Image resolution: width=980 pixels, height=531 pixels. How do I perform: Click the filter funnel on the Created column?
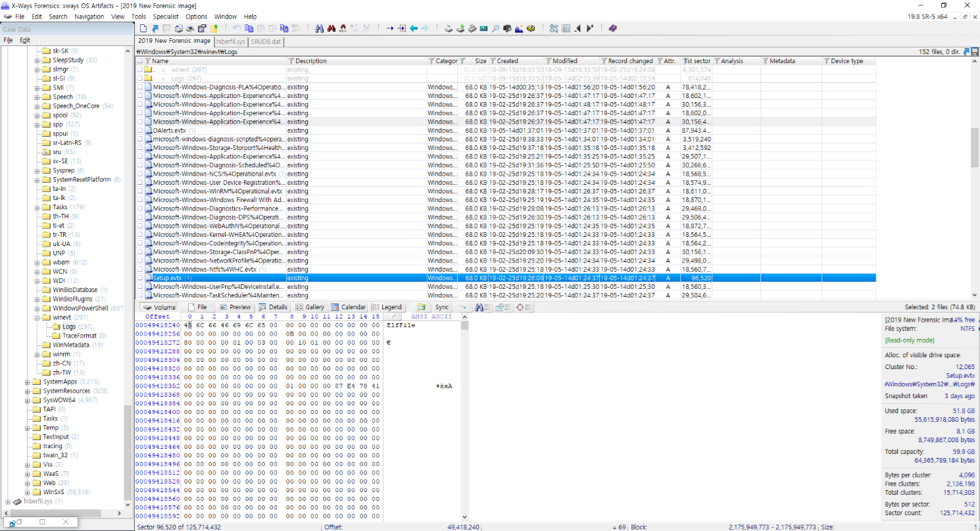(493, 61)
